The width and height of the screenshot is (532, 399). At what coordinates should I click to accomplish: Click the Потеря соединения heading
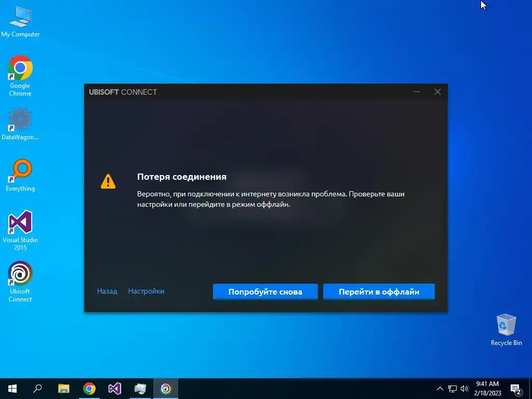[x=182, y=177]
